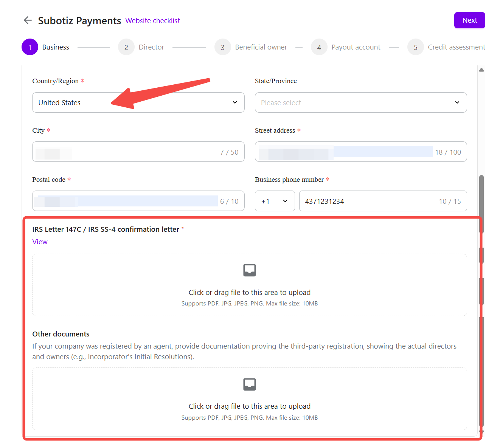Click step 5 number circle

(416, 47)
